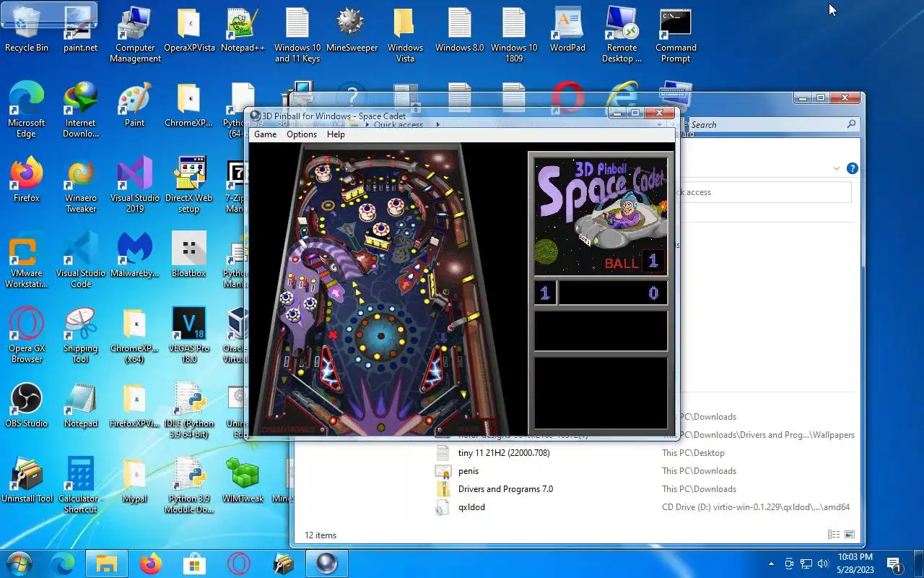Select the Remote Desktop shortcut icon
Screen dimensions: 924x578
[x=622, y=35]
